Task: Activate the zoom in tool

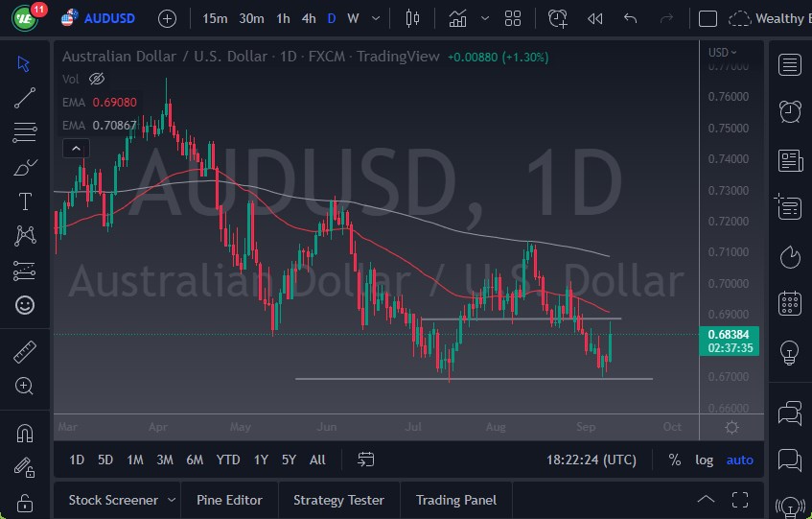Action: 24,386
